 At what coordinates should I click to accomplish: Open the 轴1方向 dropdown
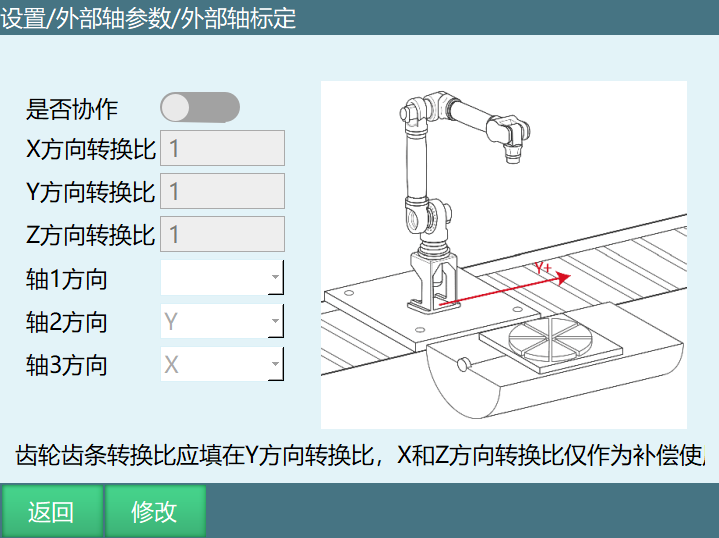pos(222,277)
